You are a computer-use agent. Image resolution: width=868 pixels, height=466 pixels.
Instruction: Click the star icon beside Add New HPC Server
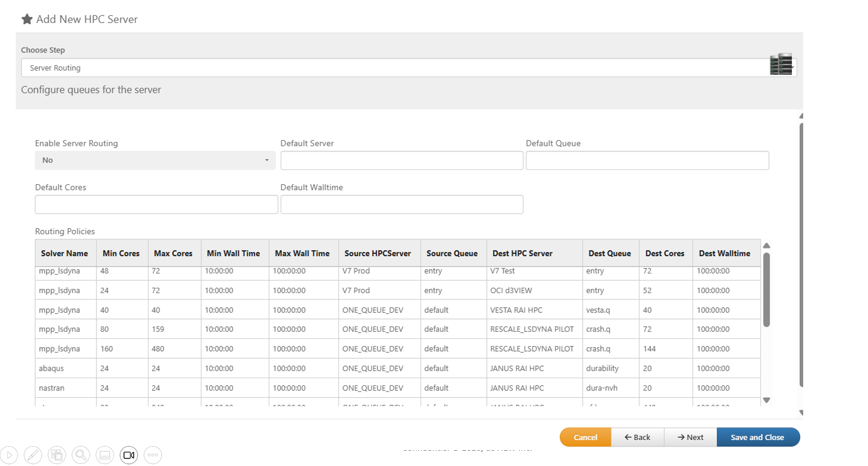click(x=27, y=19)
